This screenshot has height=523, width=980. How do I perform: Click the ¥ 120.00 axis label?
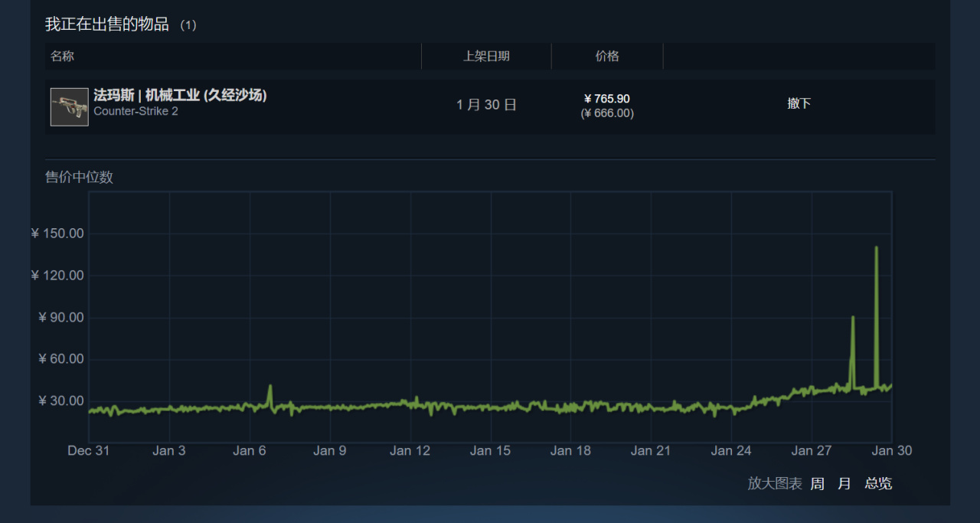click(x=57, y=276)
